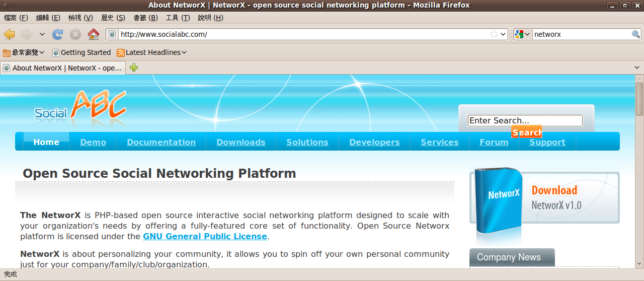This screenshot has height=281, width=644.
Task: Open the 檢視 (V) menu
Action: click(x=80, y=18)
